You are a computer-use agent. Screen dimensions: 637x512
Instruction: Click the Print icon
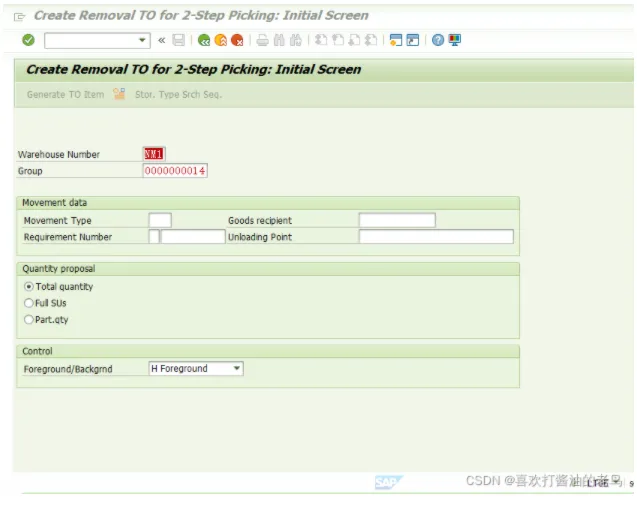coord(262,40)
